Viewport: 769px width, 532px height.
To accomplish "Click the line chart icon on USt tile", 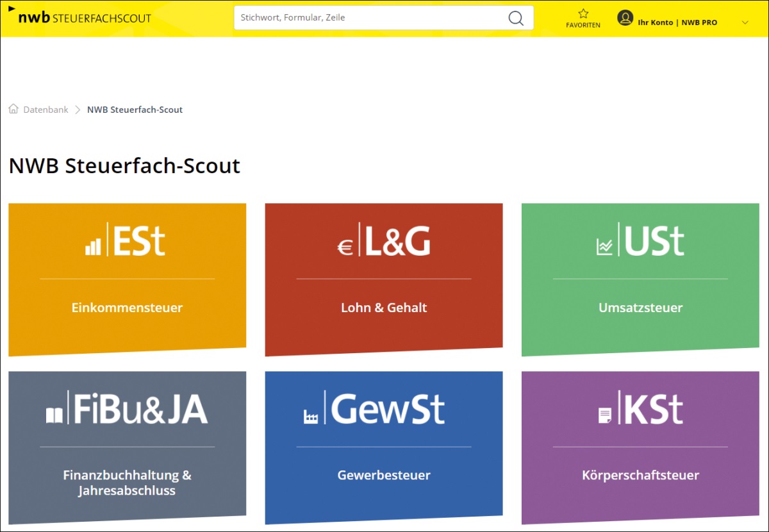I will tap(604, 247).
